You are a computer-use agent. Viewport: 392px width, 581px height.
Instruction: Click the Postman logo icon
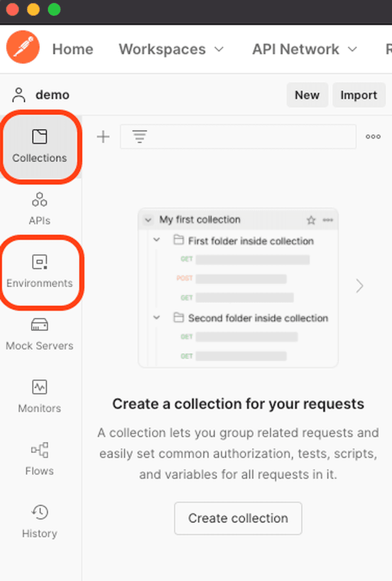tap(23, 47)
